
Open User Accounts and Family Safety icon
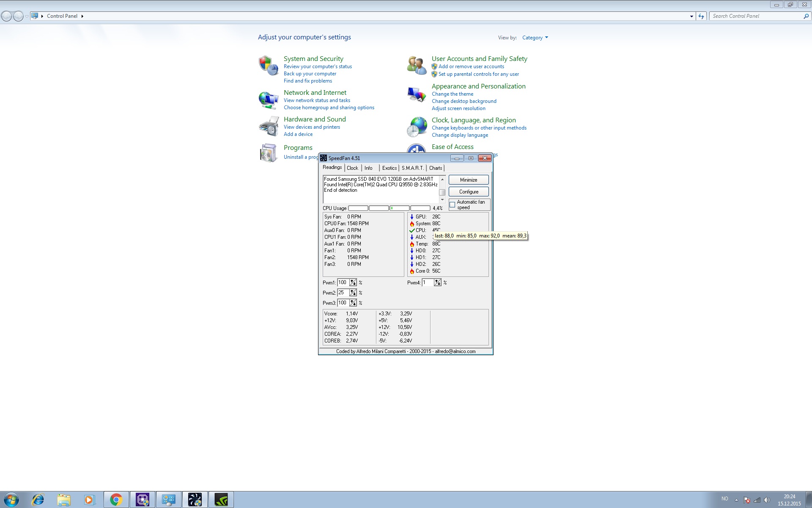[417, 65]
